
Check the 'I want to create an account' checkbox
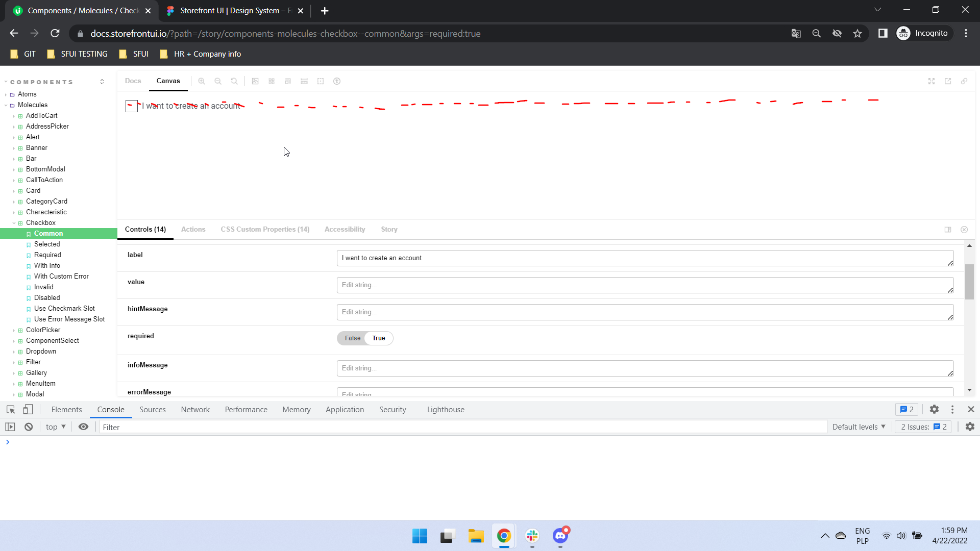pos(131,106)
